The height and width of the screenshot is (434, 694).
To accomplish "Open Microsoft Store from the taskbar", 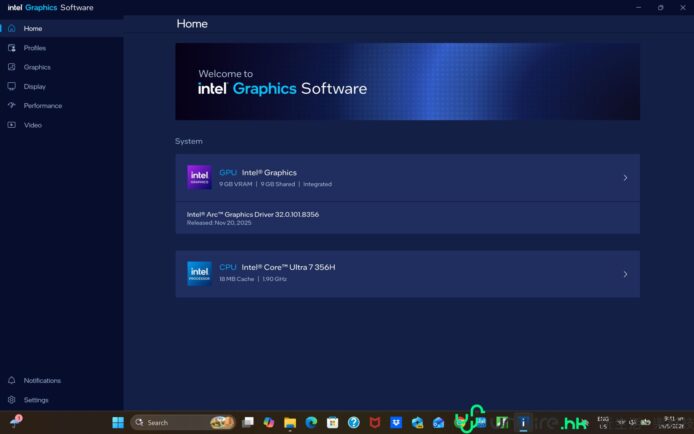I will click(332, 423).
